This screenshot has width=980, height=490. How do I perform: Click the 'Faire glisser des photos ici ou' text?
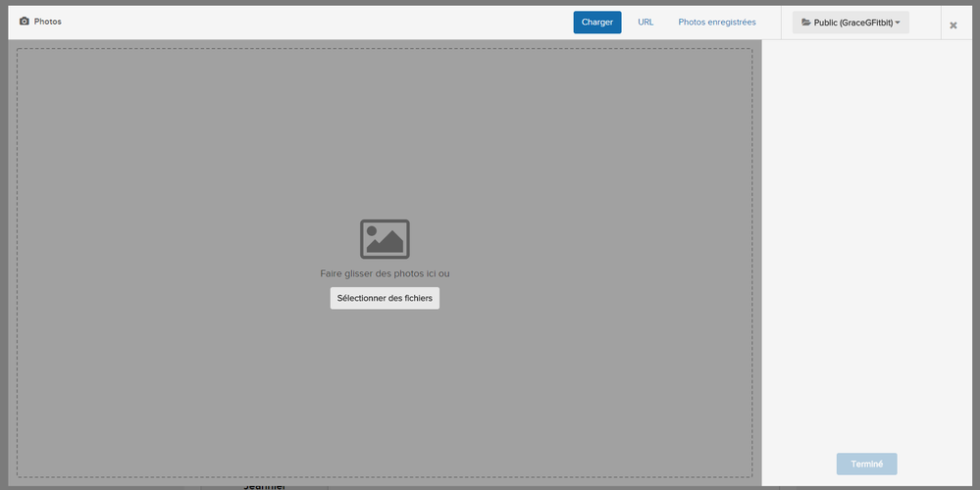pyautogui.click(x=385, y=273)
